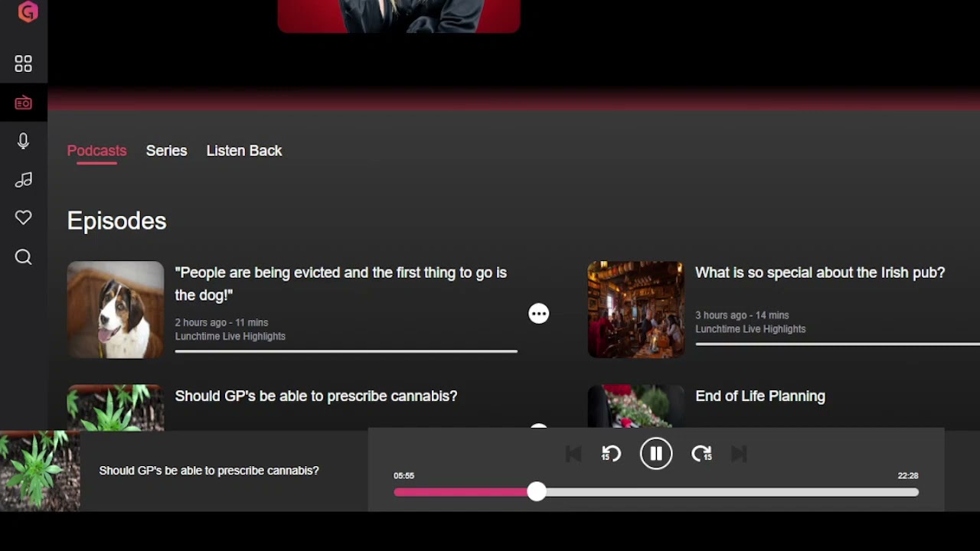
Task: Click 'Lunchtime Live Highlights' under Irish pub episode
Action: 750,329
